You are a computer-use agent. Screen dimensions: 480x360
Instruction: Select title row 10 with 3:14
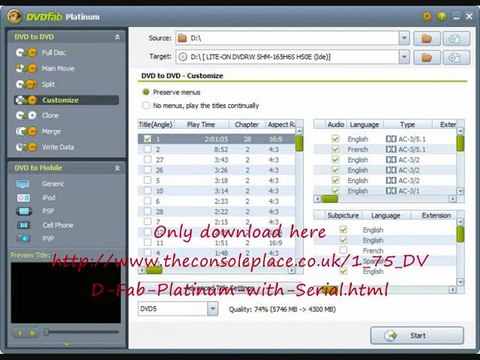[x=216, y=191]
